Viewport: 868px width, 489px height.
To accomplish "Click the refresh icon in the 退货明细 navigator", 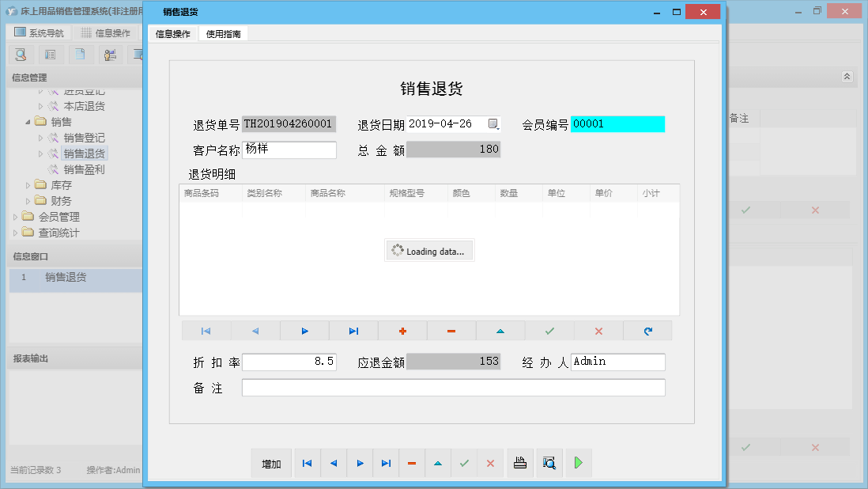I will (x=647, y=331).
